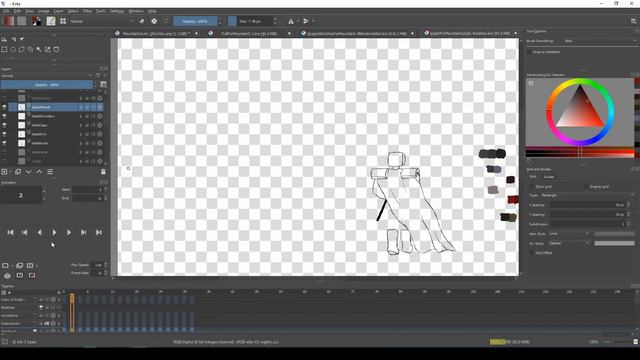Open the Layer menu

coord(58,11)
